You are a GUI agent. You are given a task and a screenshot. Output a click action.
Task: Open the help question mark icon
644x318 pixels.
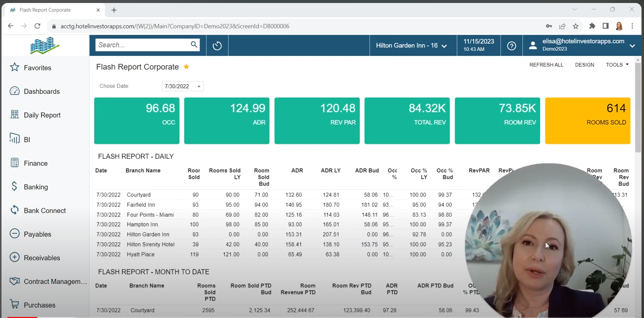pos(511,45)
